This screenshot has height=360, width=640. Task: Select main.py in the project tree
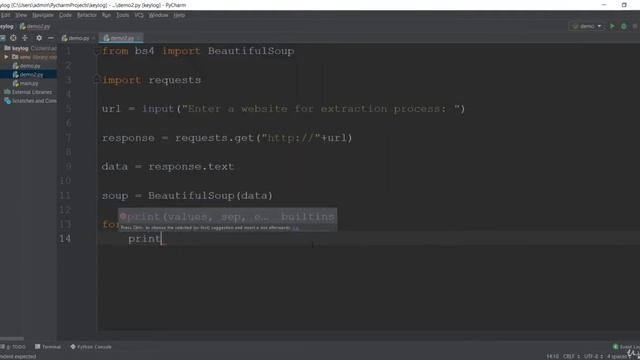click(x=29, y=83)
